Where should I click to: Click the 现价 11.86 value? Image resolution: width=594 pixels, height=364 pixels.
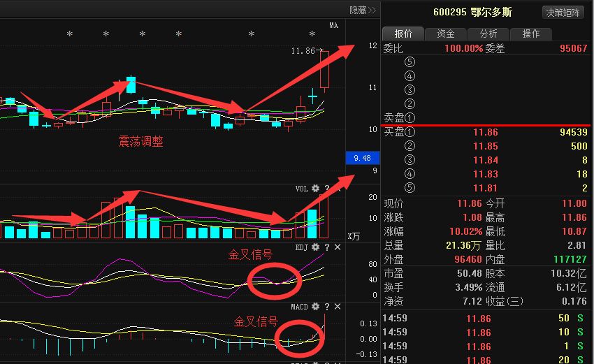[470, 204]
